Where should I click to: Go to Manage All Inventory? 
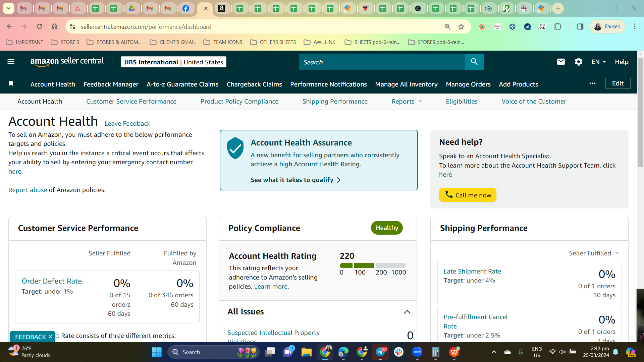coord(406,84)
